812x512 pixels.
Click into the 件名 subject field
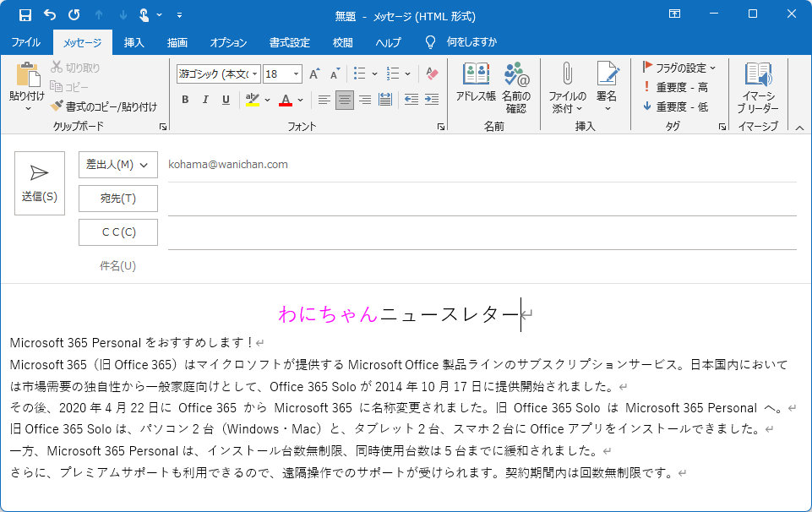pos(482,265)
